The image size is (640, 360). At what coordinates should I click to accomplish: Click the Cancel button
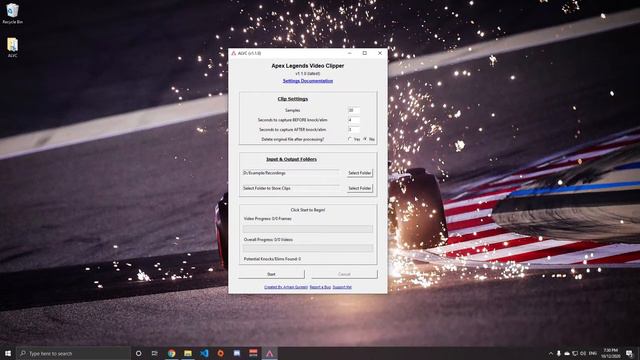click(x=344, y=274)
